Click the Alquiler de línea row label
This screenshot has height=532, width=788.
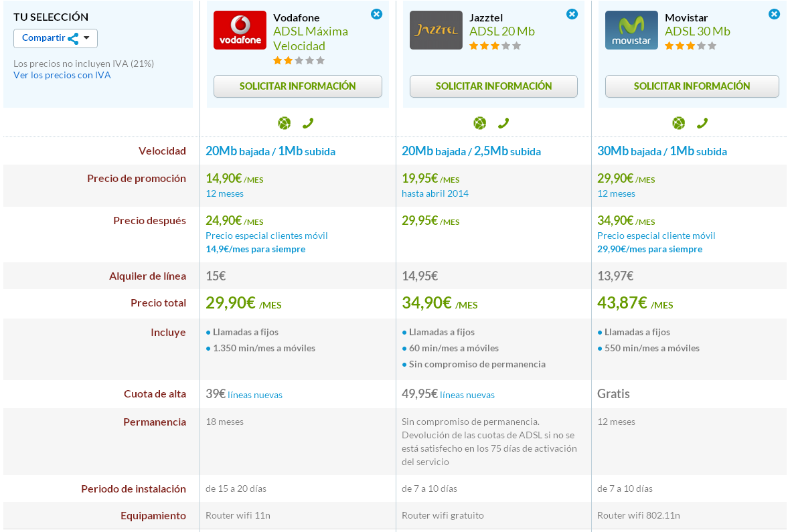coord(147,276)
